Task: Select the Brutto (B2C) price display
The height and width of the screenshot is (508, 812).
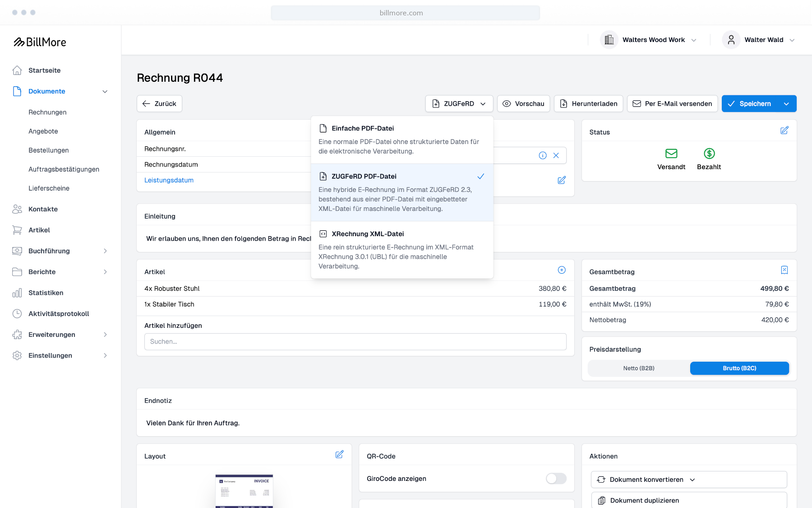Action: (739, 368)
